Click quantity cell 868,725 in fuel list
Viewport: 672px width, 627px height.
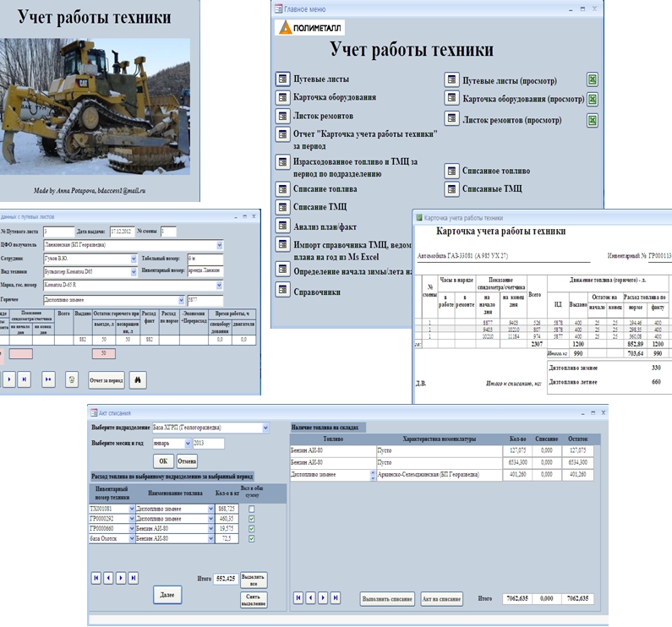[x=226, y=510]
